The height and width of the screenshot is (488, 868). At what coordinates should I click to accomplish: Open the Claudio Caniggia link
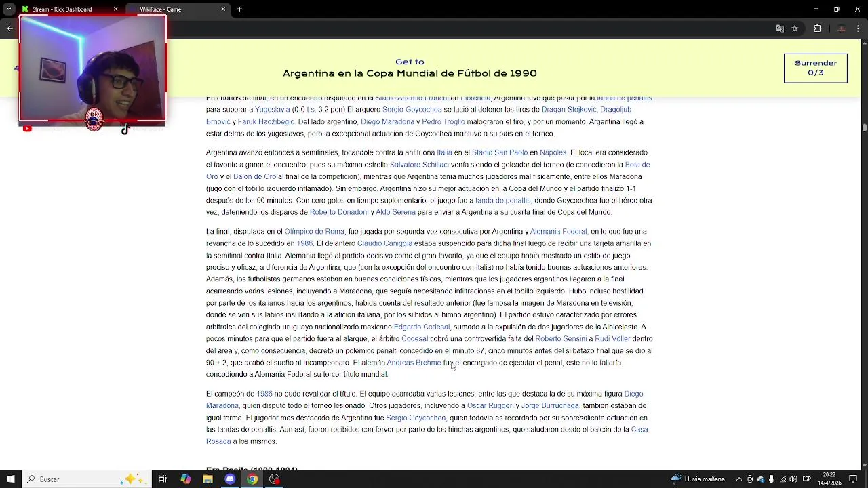pos(384,244)
